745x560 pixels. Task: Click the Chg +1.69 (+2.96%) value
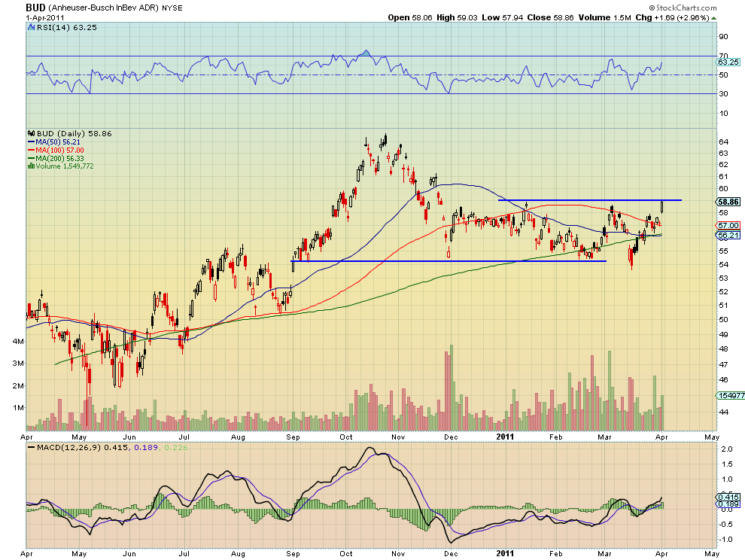[x=672, y=17]
